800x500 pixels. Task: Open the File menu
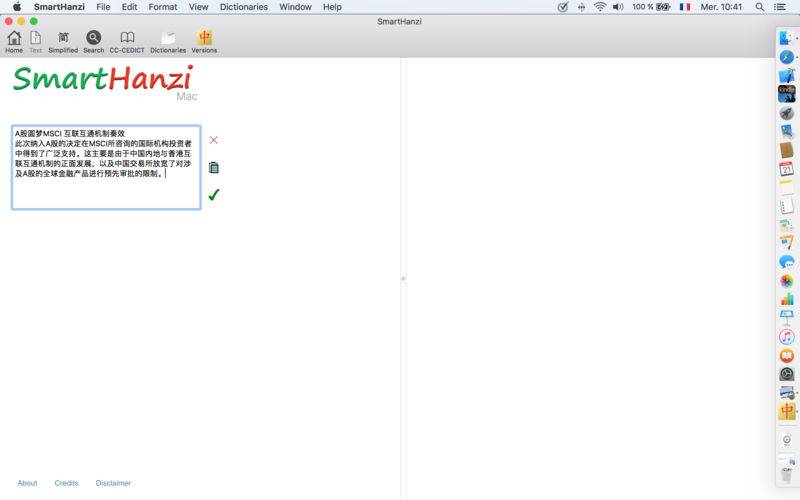pyautogui.click(x=103, y=7)
